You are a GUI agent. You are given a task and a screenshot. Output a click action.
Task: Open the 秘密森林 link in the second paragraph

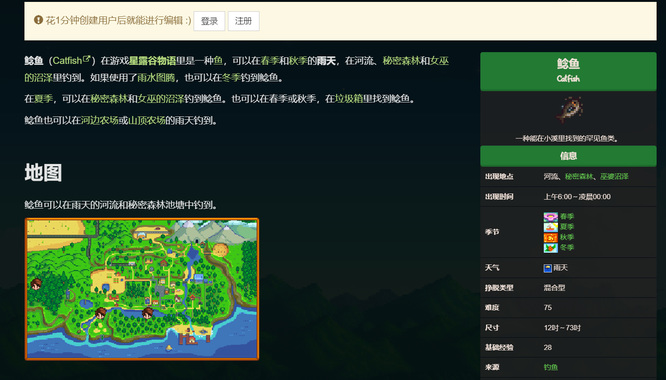pyautogui.click(x=109, y=99)
